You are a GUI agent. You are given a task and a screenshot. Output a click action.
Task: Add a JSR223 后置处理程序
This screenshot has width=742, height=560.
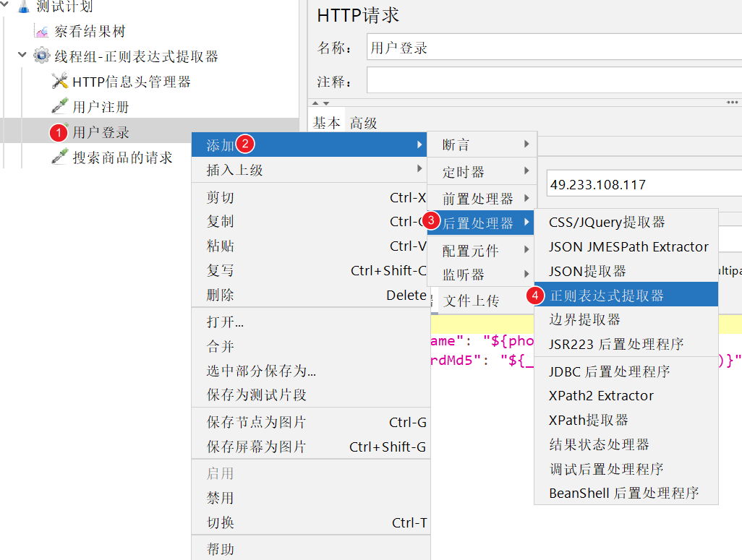point(626,344)
